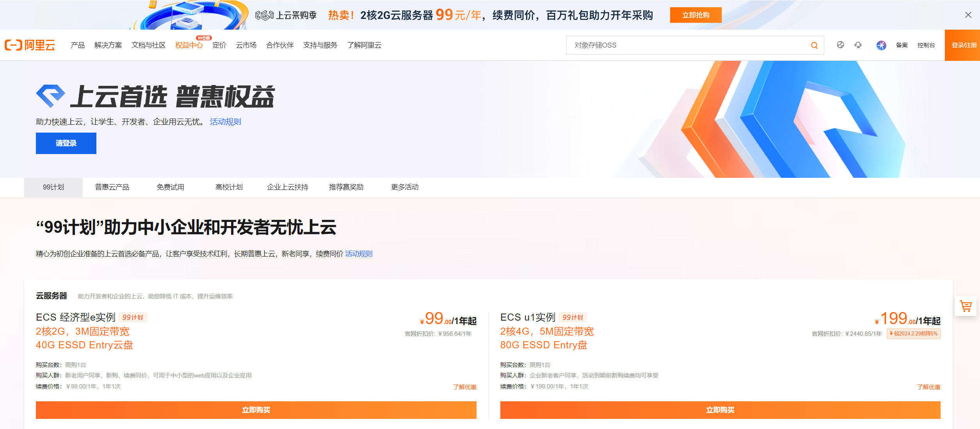The width and height of the screenshot is (980, 429).
Task: Open the 权益中心 menu item
Action: [189, 45]
